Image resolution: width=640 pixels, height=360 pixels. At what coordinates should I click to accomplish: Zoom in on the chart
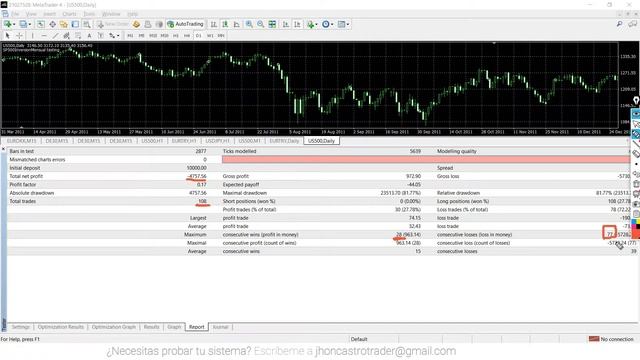(249, 24)
